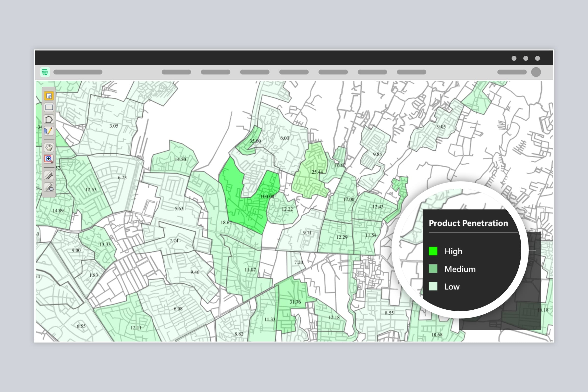Viewport: 588px width, 392px height.
Task: Click the green app logo icon
Action: tap(45, 72)
